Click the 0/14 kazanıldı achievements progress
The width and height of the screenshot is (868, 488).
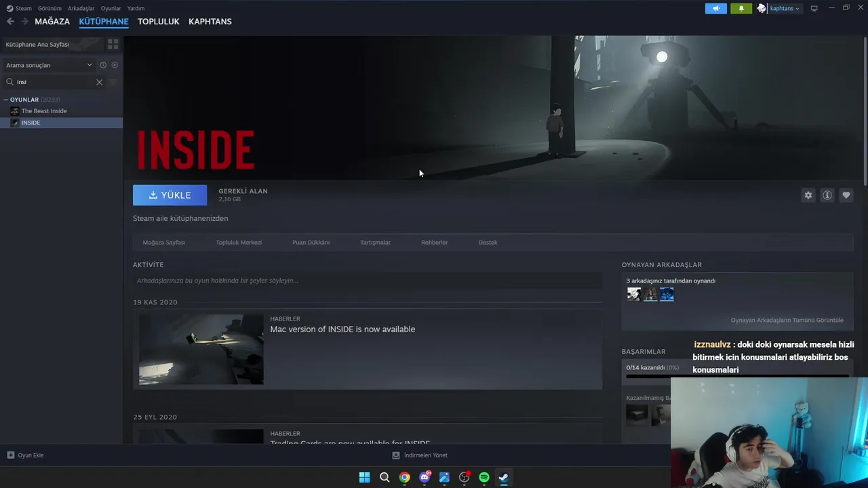652,367
